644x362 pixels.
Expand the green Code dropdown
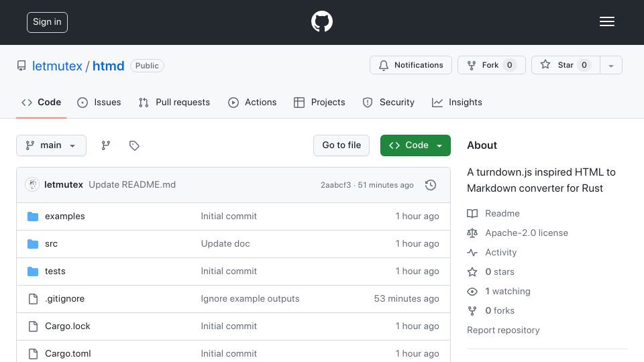tap(415, 145)
